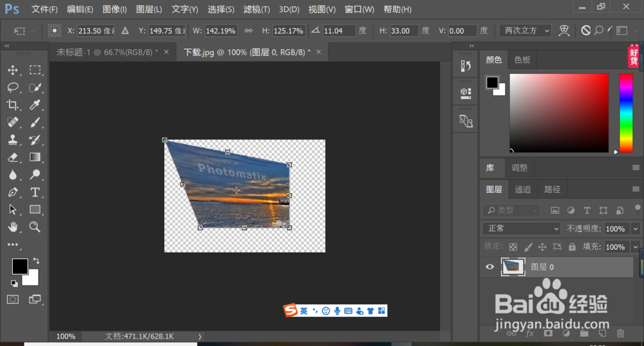Image resolution: width=644 pixels, height=346 pixels.
Task: Toggle Quick Mask mode
Action: [13, 299]
